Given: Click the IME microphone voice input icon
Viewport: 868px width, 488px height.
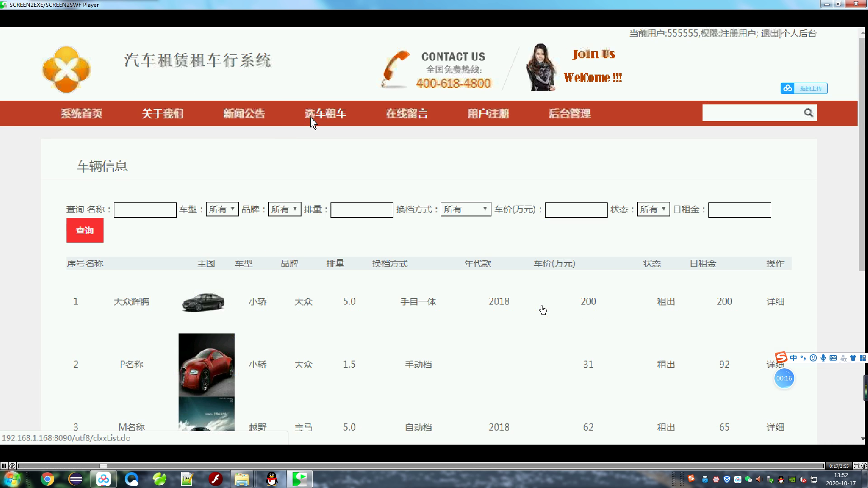Looking at the screenshot, I should (823, 358).
